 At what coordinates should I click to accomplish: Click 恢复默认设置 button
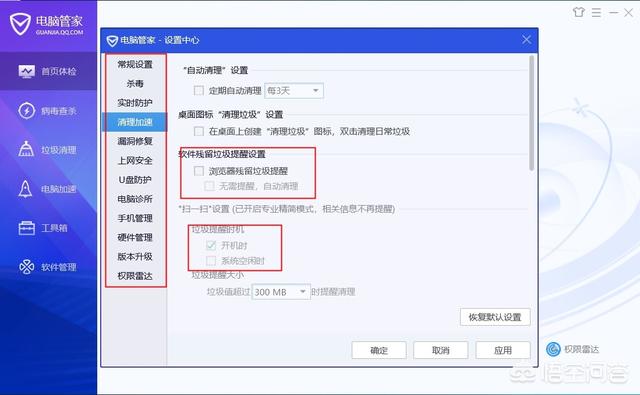(495, 317)
